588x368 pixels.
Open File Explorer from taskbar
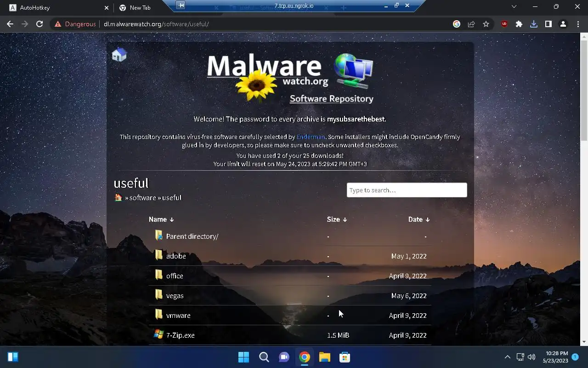pyautogui.click(x=324, y=357)
